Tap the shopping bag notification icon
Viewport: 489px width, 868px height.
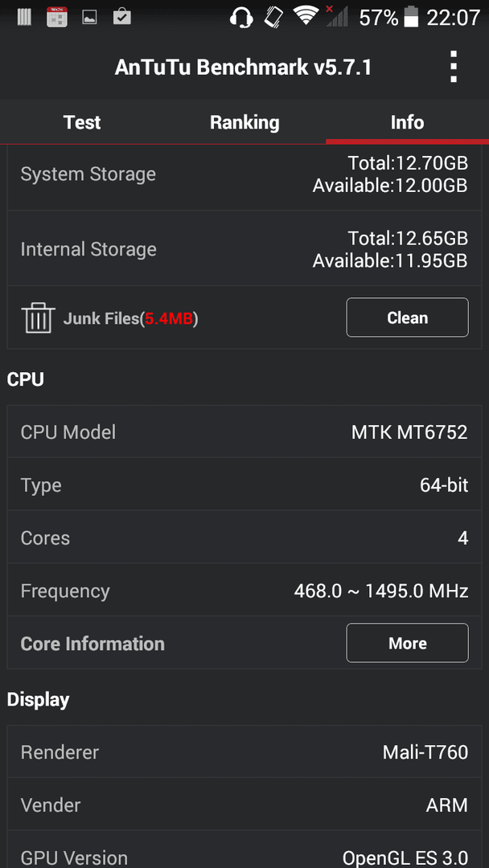(x=121, y=17)
